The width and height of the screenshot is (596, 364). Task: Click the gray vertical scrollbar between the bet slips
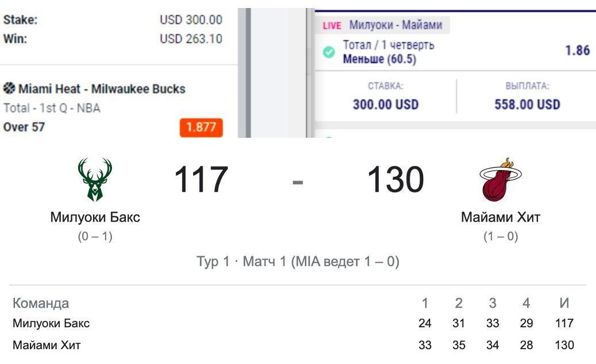[x=249, y=69]
